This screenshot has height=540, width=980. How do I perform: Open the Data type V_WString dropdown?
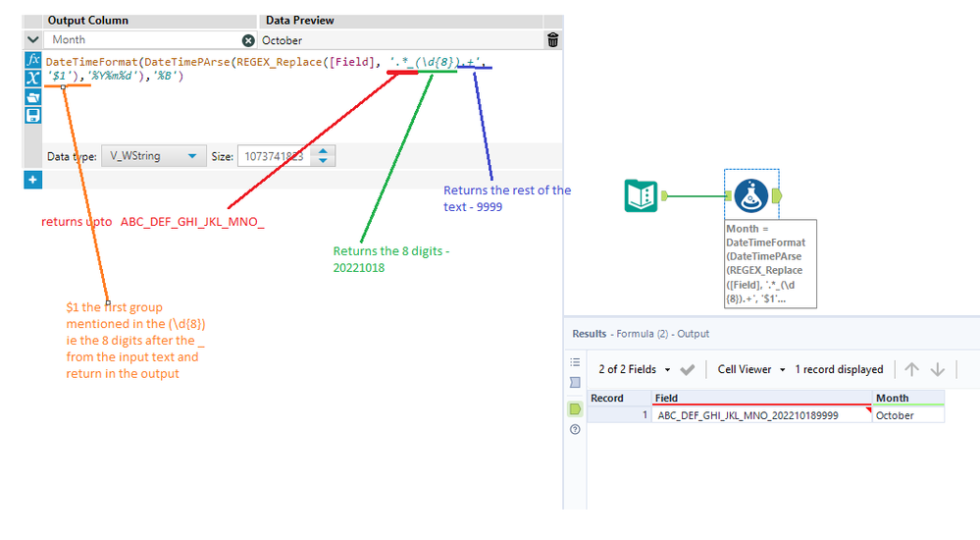154,156
